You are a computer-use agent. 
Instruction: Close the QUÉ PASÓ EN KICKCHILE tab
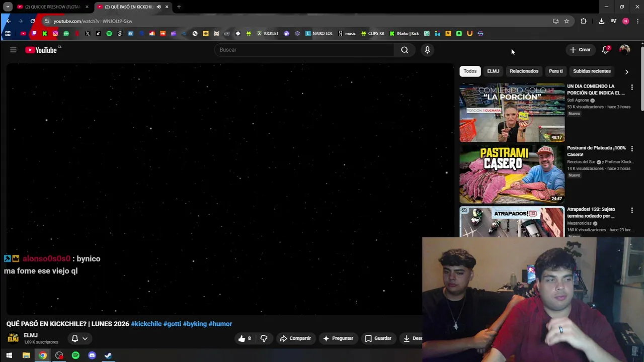tap(167, 7)
